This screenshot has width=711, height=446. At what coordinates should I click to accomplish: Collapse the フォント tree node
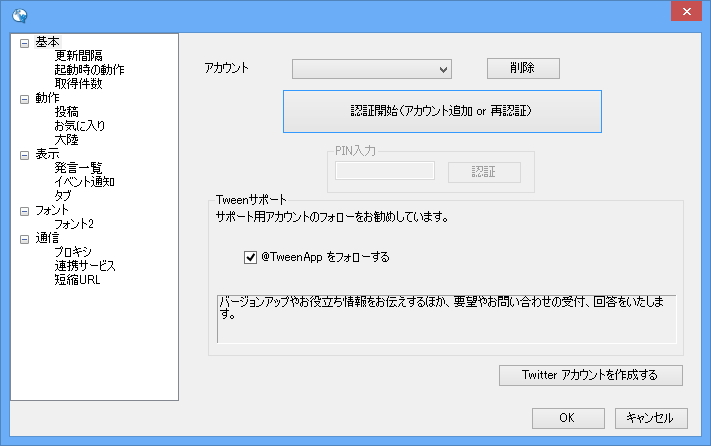[24, 212]
